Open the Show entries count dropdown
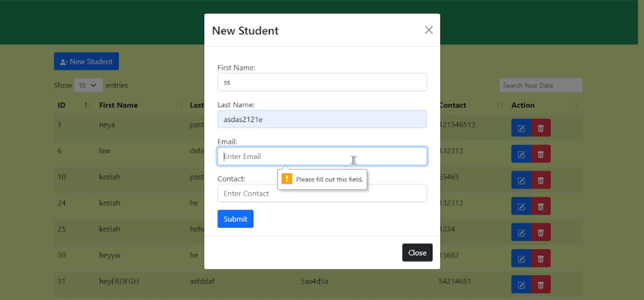 tap(89, 85)
